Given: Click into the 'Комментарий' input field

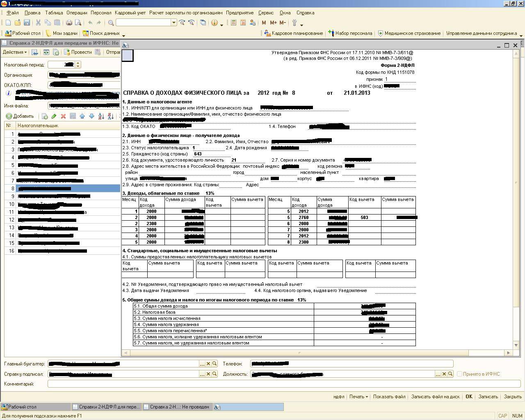Looking at the screenshot, I should click(284, 384).
